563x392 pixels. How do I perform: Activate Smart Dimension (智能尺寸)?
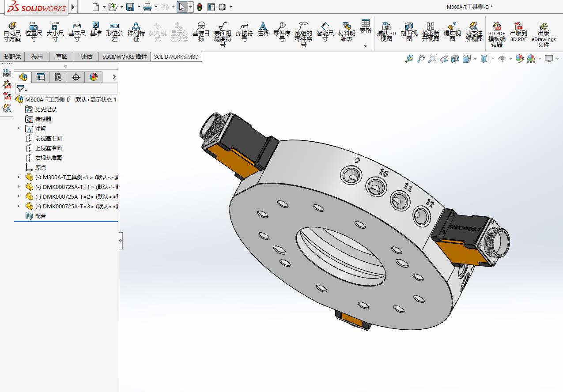(325, 32)
